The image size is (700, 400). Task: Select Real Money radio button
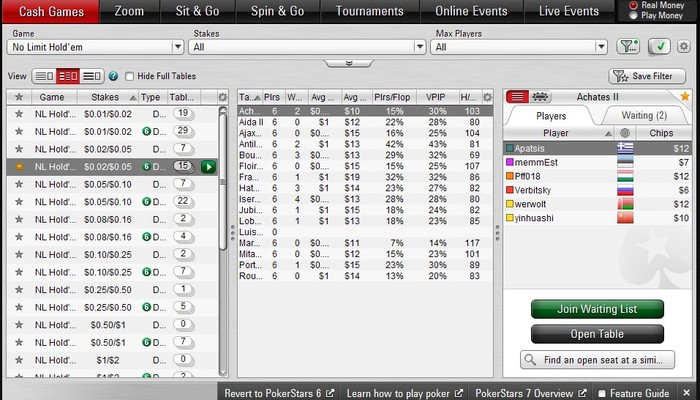point(633,5)
